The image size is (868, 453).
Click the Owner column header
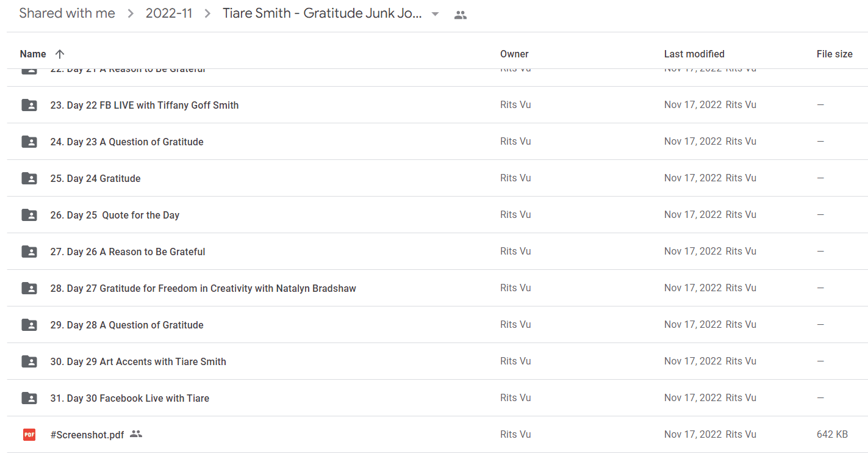(x=514, y=54)
